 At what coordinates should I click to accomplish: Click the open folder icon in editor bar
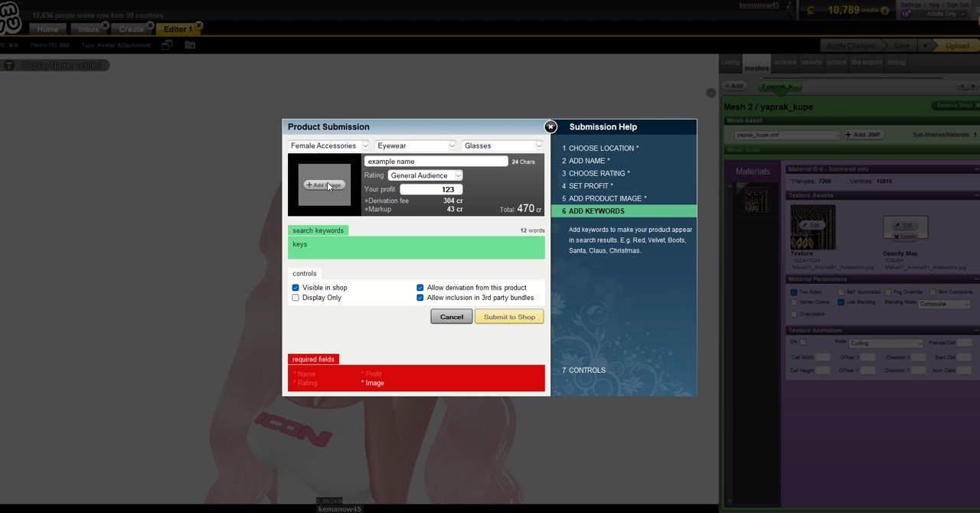(x=189, y=45)
